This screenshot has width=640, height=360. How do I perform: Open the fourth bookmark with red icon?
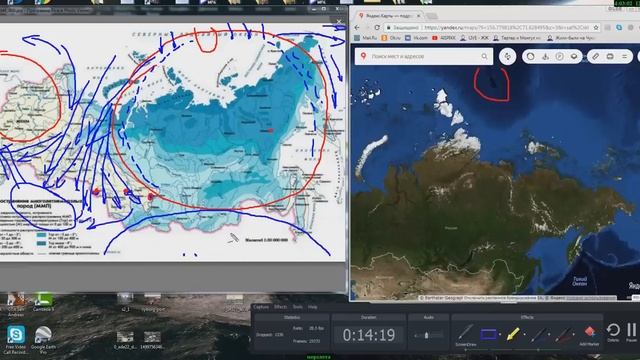pyautogui.click(x=444, y=38)
